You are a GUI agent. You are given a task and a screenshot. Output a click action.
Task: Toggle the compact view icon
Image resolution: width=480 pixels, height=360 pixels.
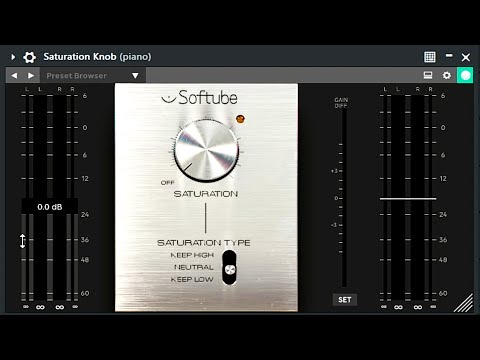428,75
